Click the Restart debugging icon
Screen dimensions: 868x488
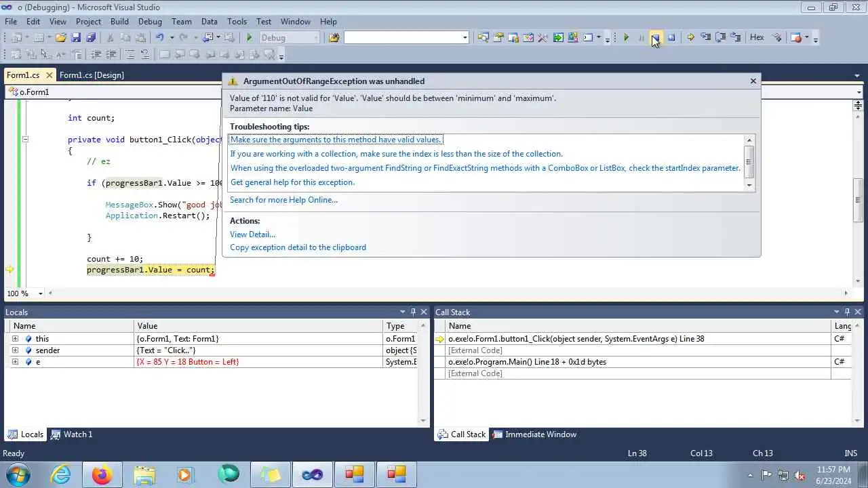pos(671,37)
